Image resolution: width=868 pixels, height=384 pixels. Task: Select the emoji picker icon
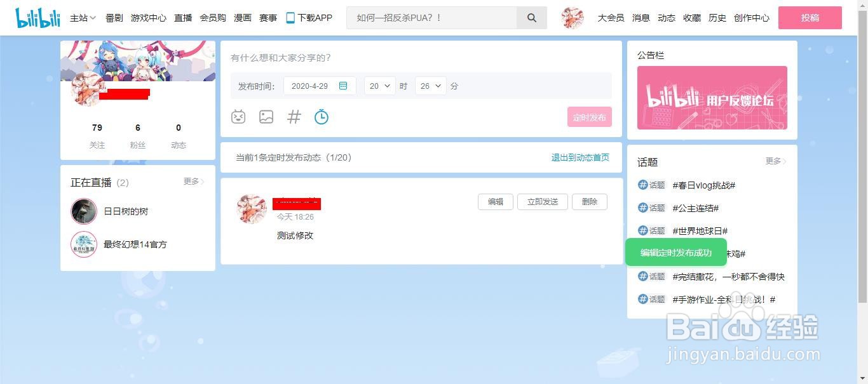(x=238, y=117)
